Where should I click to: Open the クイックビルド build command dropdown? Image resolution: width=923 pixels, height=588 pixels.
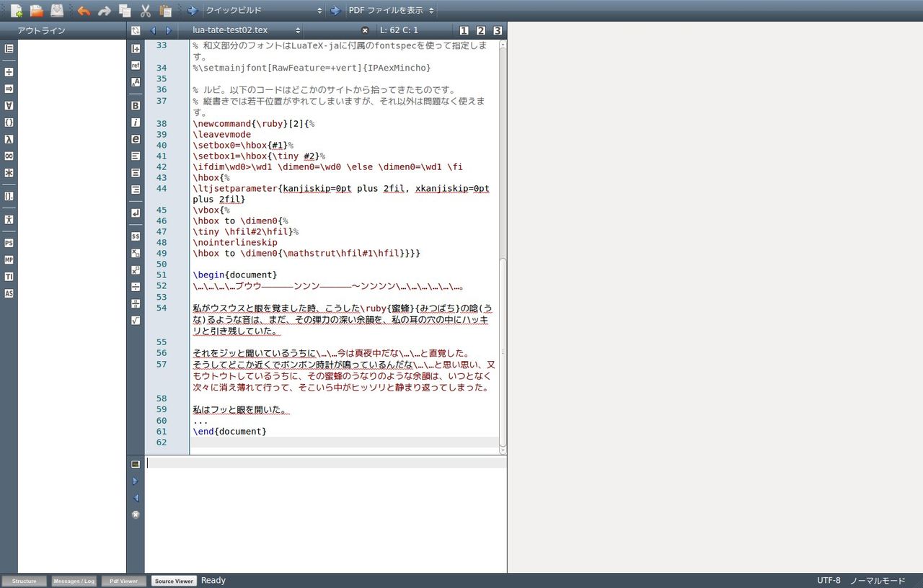(263, 11)
